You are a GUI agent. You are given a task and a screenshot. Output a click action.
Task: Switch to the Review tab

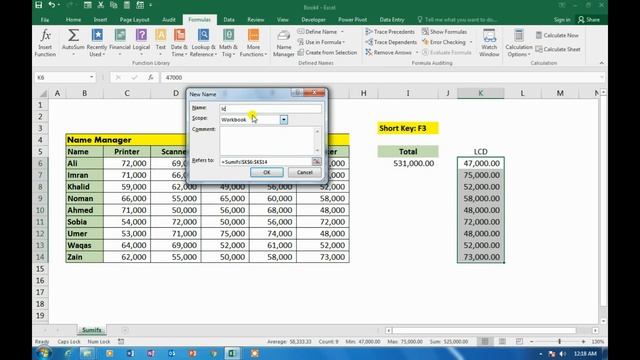(256, 20)
